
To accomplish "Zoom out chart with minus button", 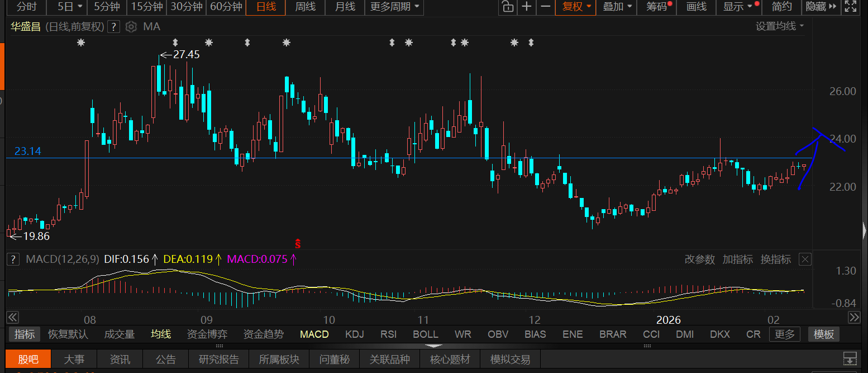I will click(x=546, y=7).
